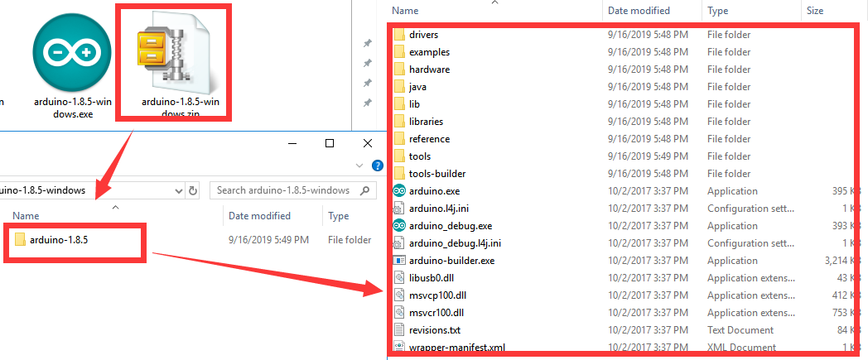
Task: Select the 'tools-builder' folder name
Action: click(x=437, y=174)
